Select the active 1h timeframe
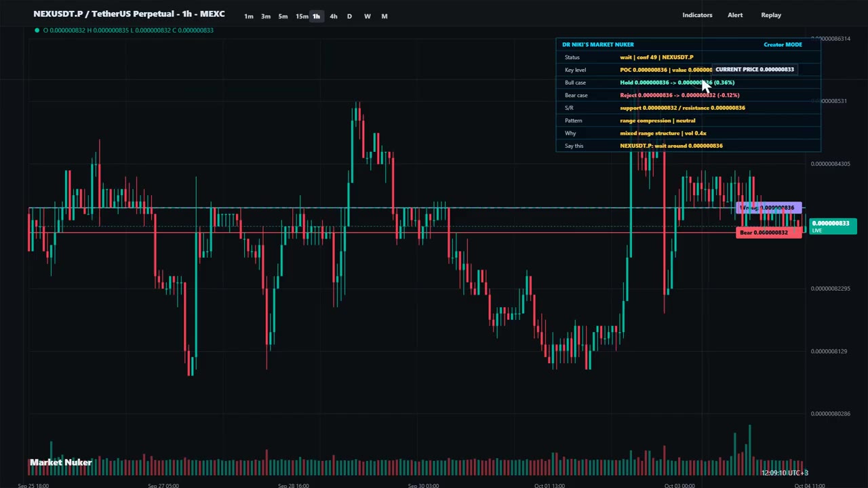Image resolution: width=868 pixels, height=488 pixels. [316, 16]
